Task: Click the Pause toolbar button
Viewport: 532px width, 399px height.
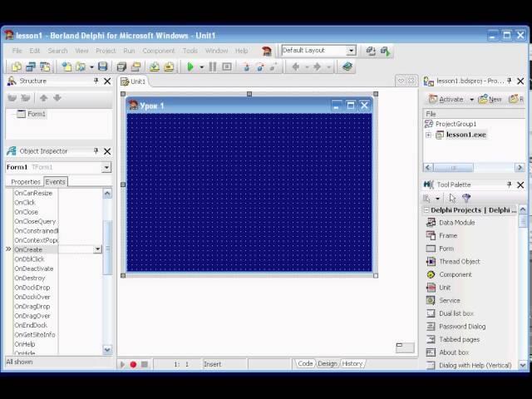Action: click(x=213, y=66)
